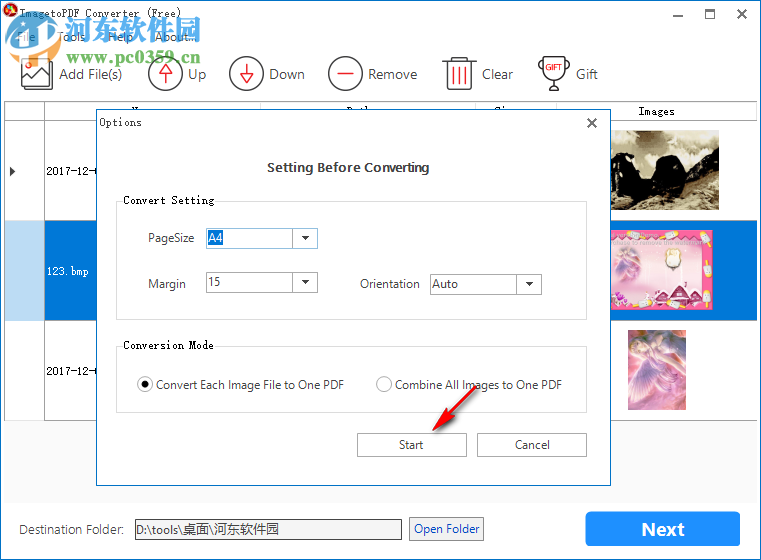This screenshot has height=560, width=761.
Task: Move selected file Up with arrow icon
Action: [165, 74]
